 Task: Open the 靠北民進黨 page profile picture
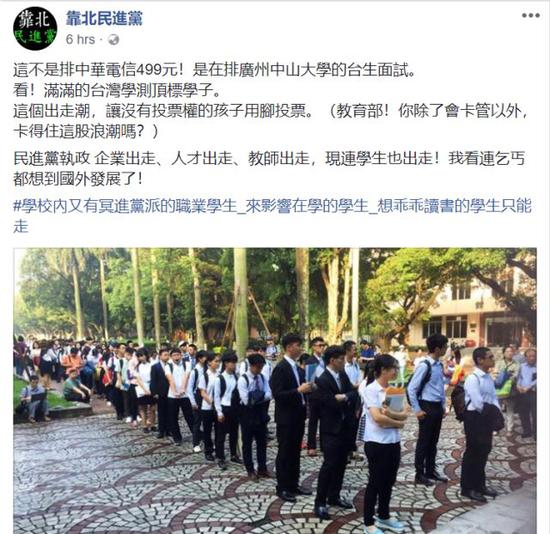click(x=35, y=28)
